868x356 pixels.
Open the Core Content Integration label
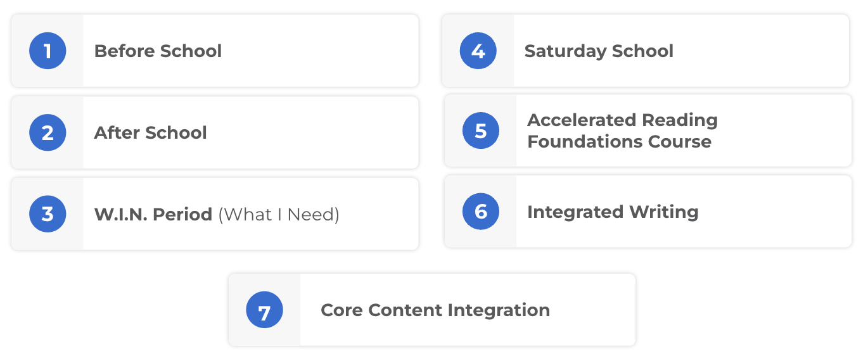pyautogui.click(x=435, y=310)
